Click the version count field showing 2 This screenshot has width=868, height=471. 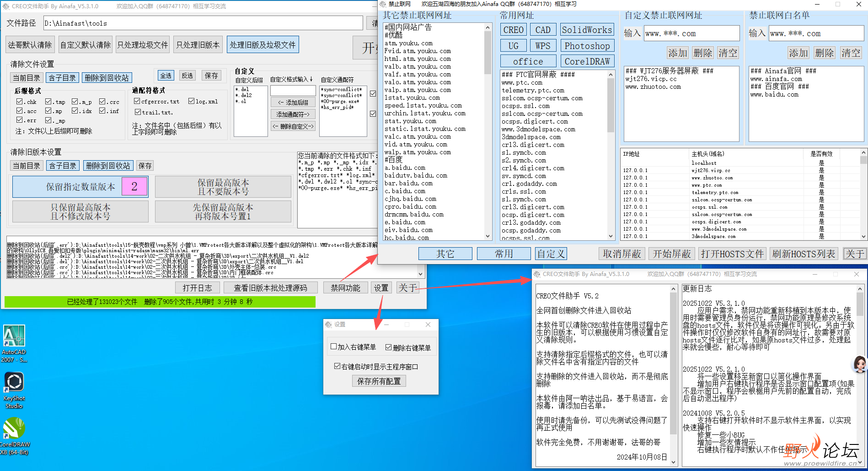134,186
